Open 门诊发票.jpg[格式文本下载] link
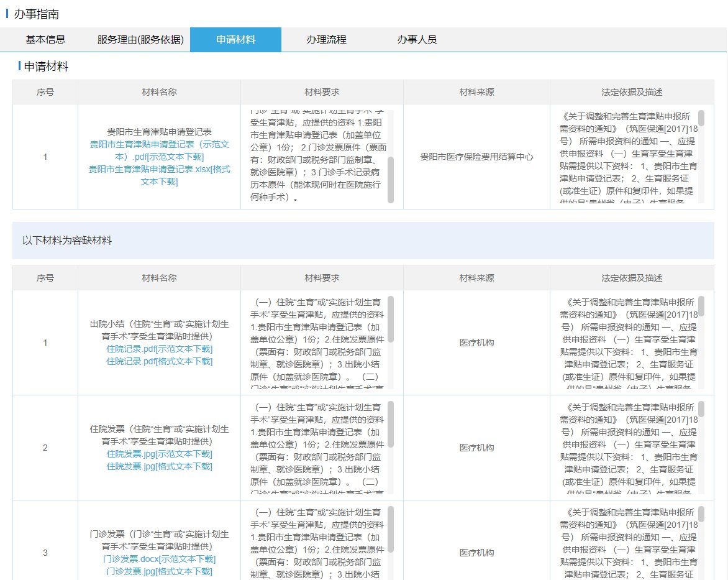Image resolution: width=728 pixels, height=580 pixels. point(159,571)
